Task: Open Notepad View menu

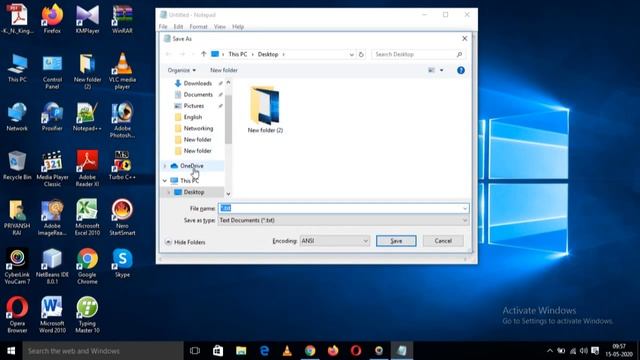Action: (x=220, y=27)
